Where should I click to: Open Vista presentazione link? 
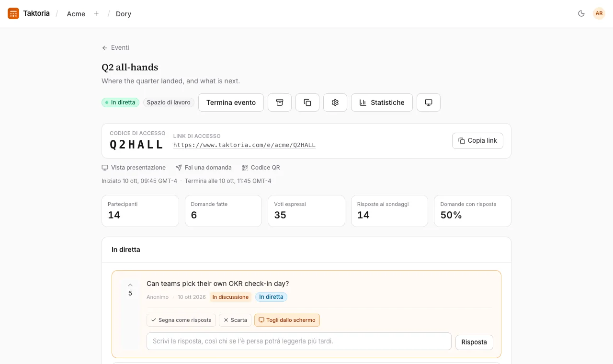(134, 168)
